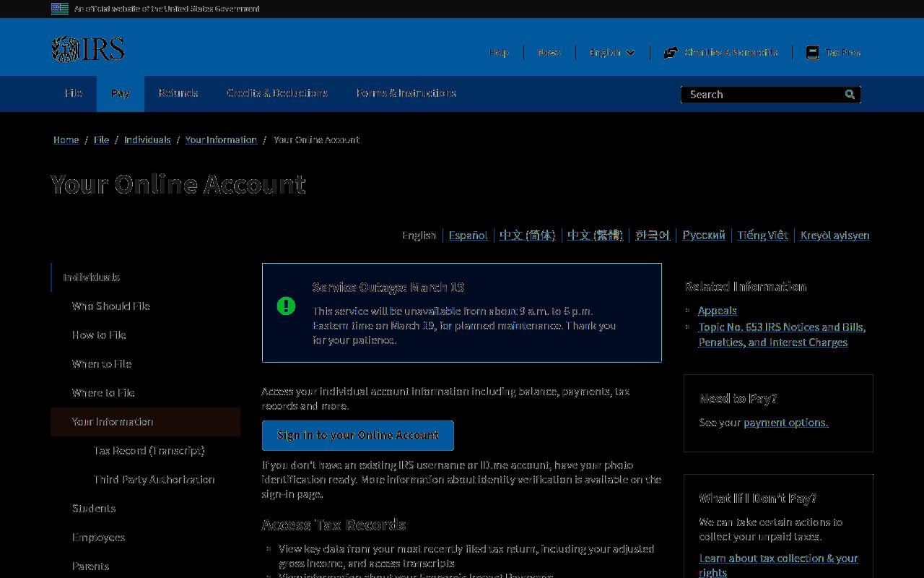Open the Credits & Deductions menu

[x=277, y=93]
